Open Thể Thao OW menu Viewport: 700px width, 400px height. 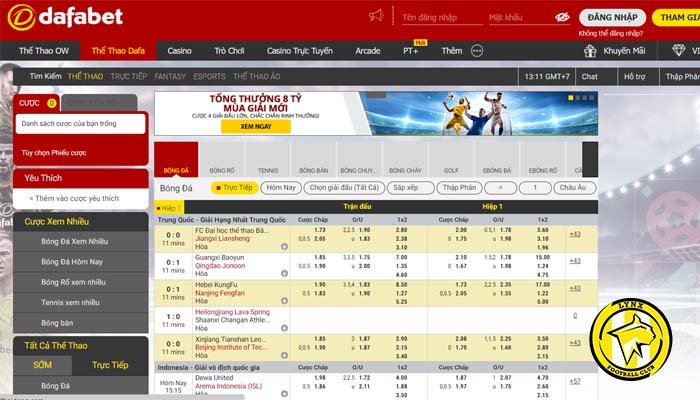pos(44,51)
